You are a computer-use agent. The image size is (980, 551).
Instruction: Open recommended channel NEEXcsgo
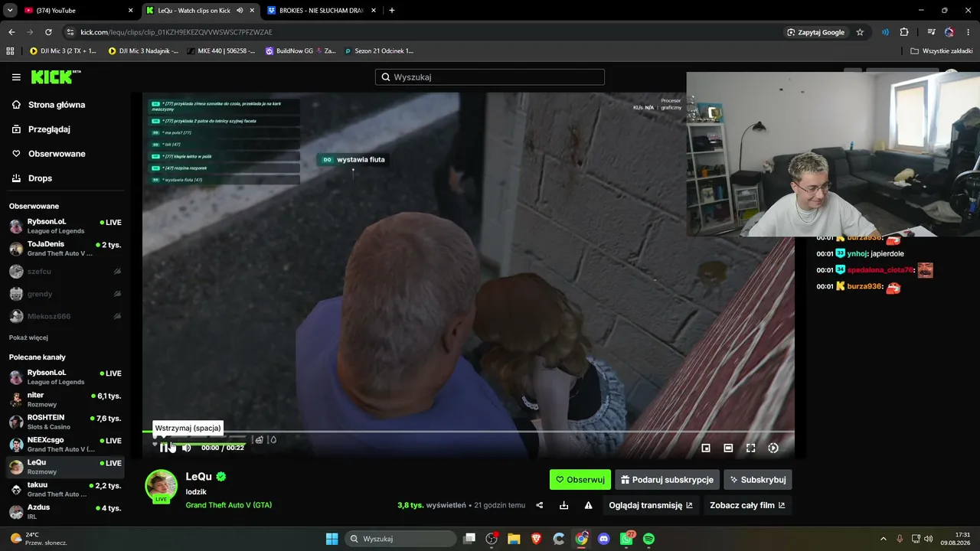click(x=65, y=445)
